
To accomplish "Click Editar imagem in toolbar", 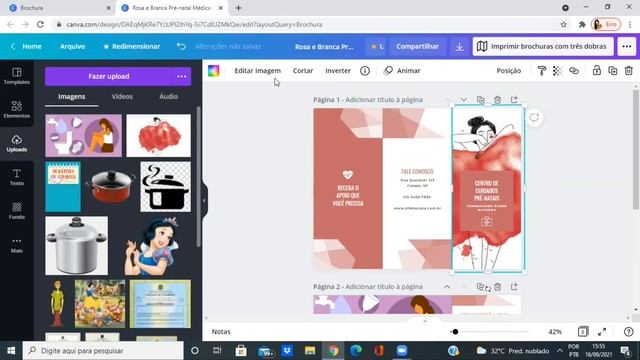I will click(258, 71).
